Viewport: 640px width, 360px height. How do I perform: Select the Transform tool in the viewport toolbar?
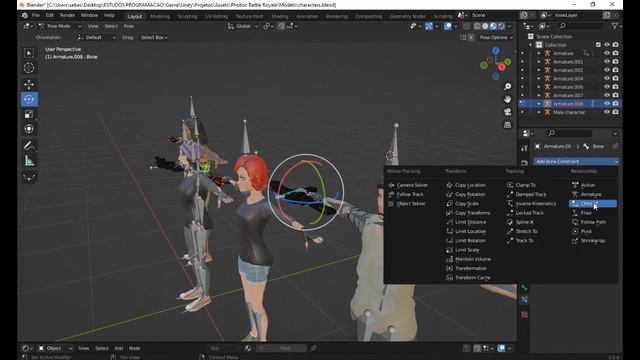point(29,129)
